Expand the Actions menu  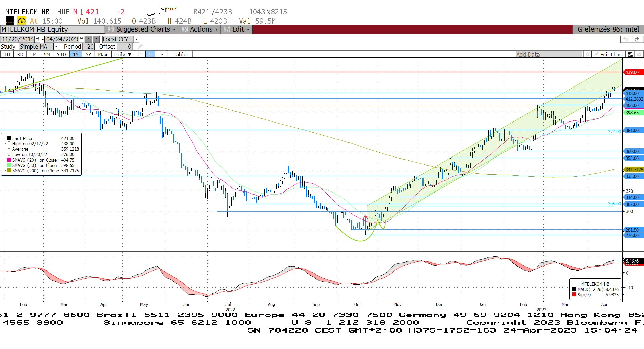200,29
